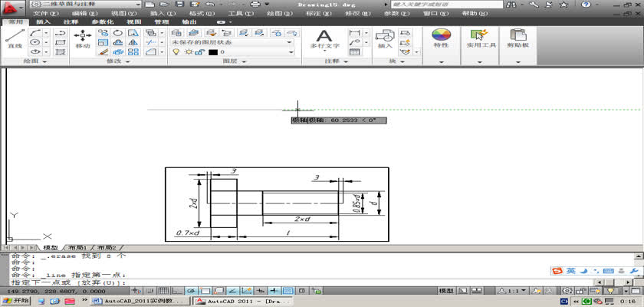Screen dimensions: 644x307
Task: Open the 帮助 (H) menu
Action: 475,13
